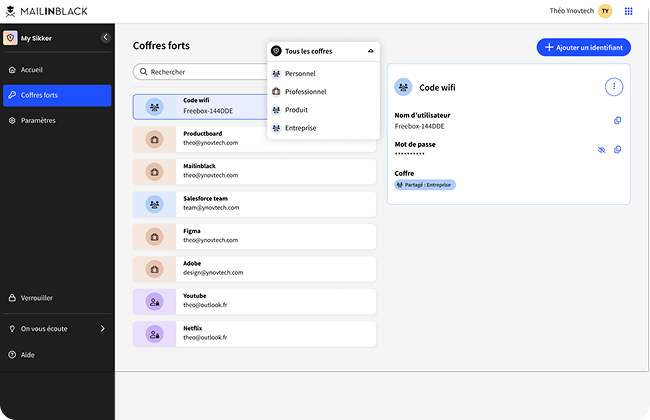Click the Figma briefcase icon

(154, 237)
